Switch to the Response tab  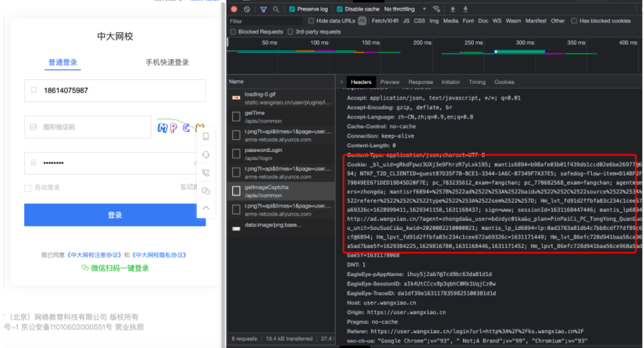[420, 82]
